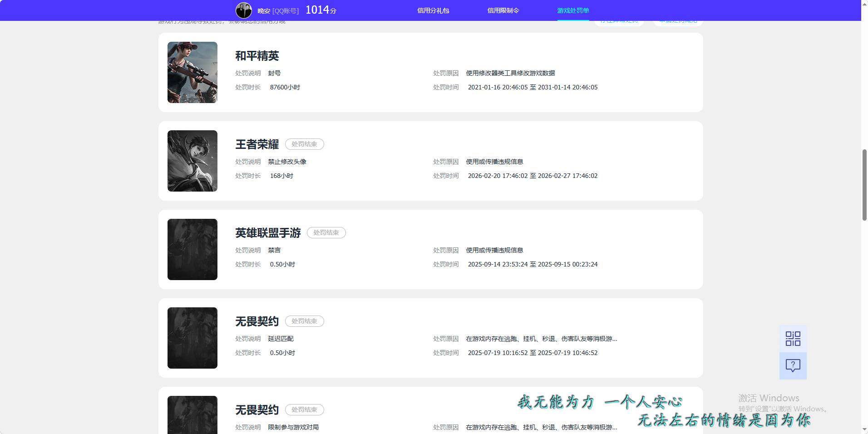The image size is (868, 434).
Task: Click the 使用修改器类工具修改游戏数据 reason text
Action: (x=510, y=73)
